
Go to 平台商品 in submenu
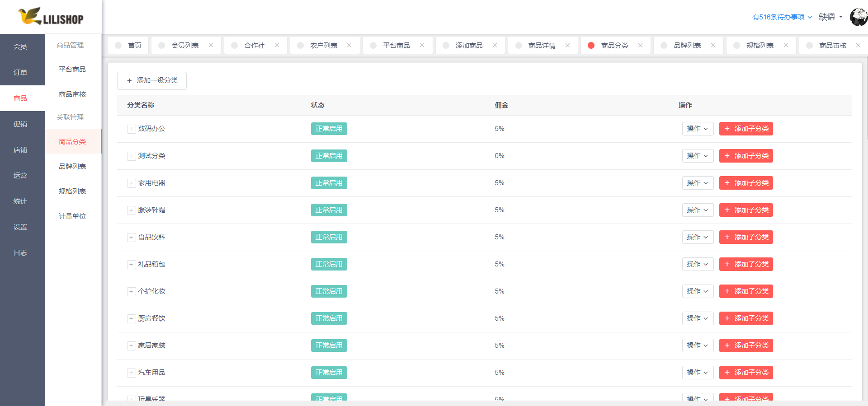point(72,69)
